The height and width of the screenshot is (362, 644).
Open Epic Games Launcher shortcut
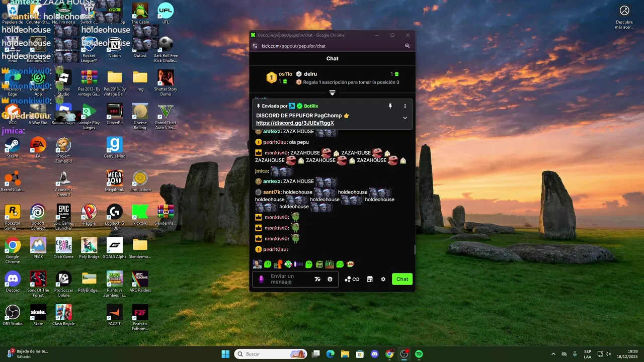point(63,217)
